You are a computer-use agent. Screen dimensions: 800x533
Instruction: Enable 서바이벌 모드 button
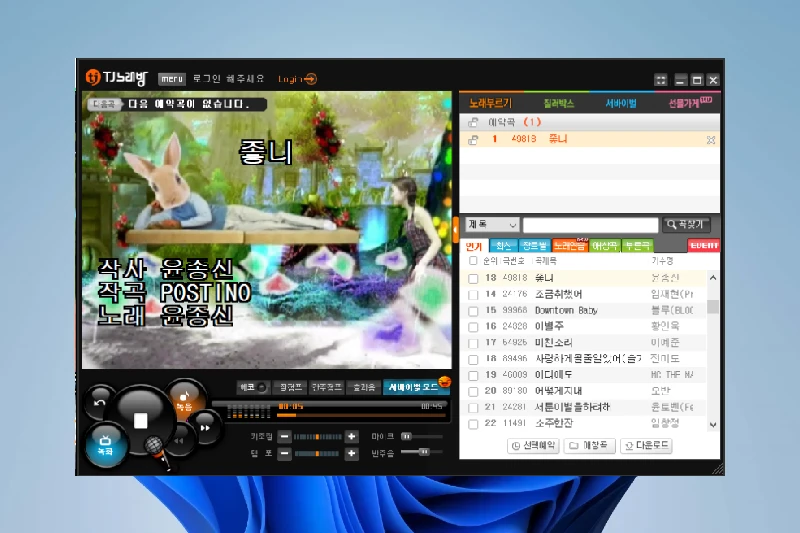(x=414, y=388)
